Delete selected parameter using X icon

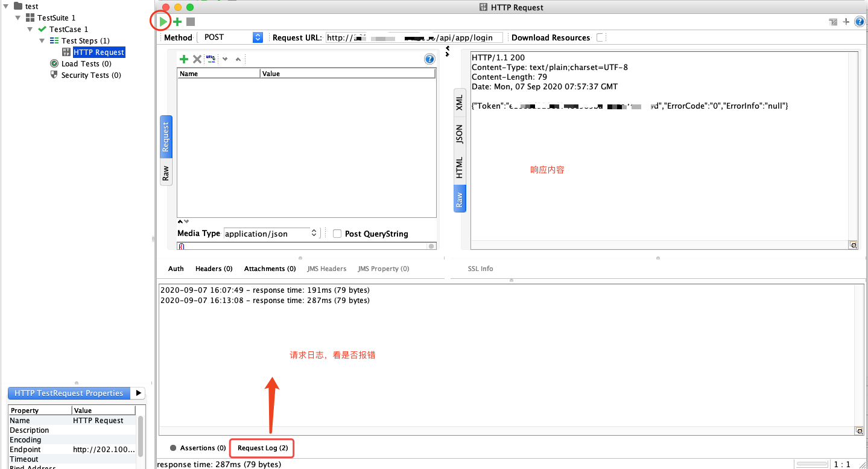pyautogui.click(x=197, y=59)
